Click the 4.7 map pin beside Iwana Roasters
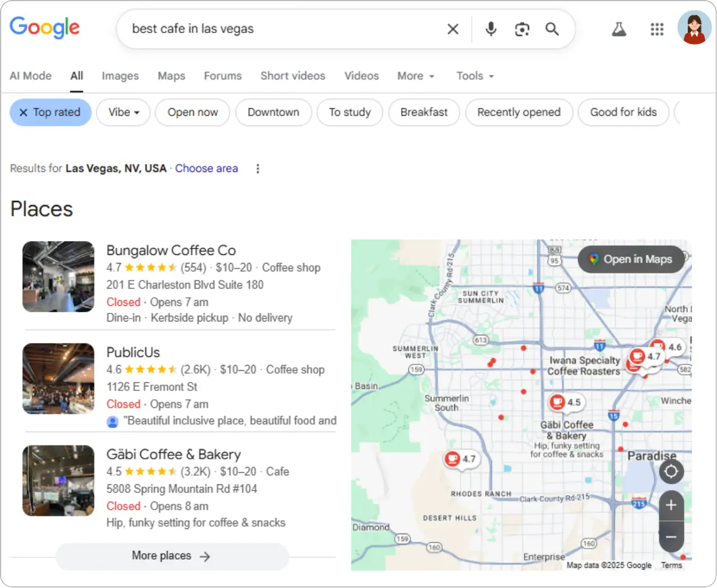 646,356
